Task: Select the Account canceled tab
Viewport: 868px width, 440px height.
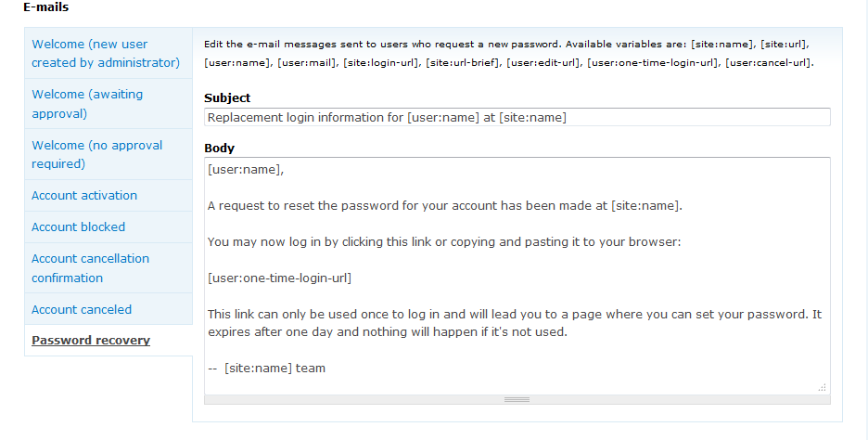Action: [x=82, y=310]
